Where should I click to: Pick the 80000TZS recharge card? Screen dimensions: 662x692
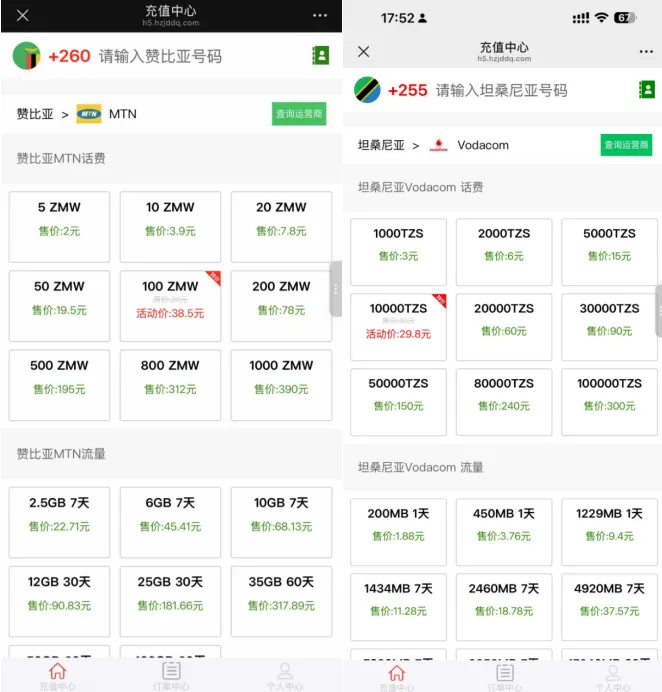point(504,402)
